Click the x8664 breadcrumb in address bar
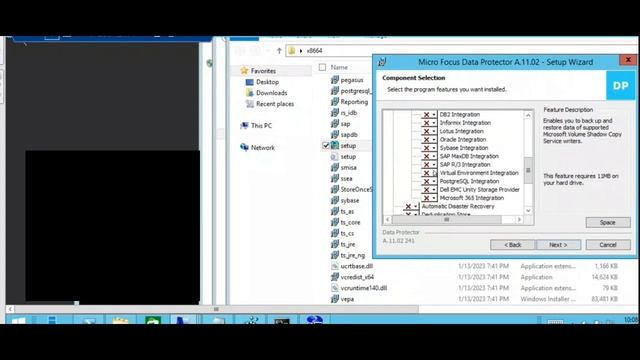640x360 pixels. (314, 51)
